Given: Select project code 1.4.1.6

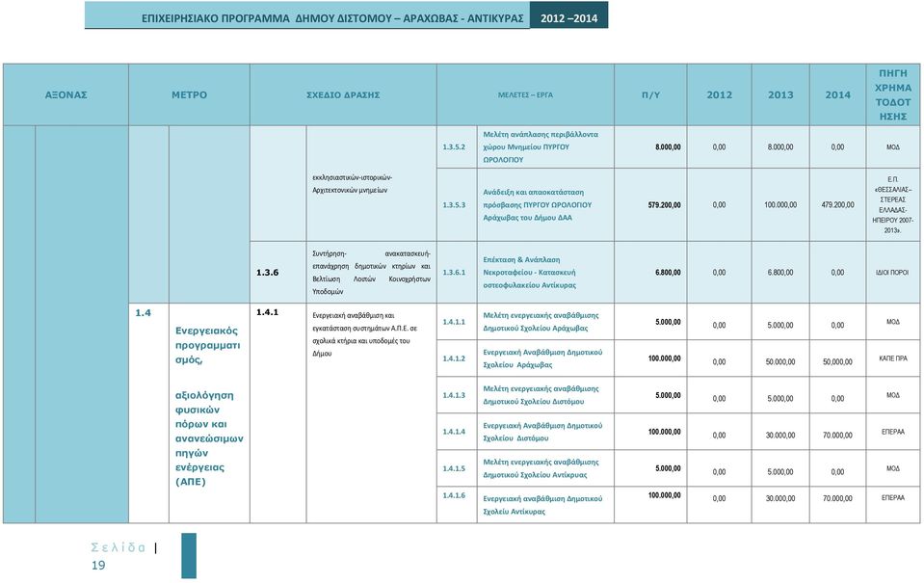Looking at the screenshot, I should [454, 495].
